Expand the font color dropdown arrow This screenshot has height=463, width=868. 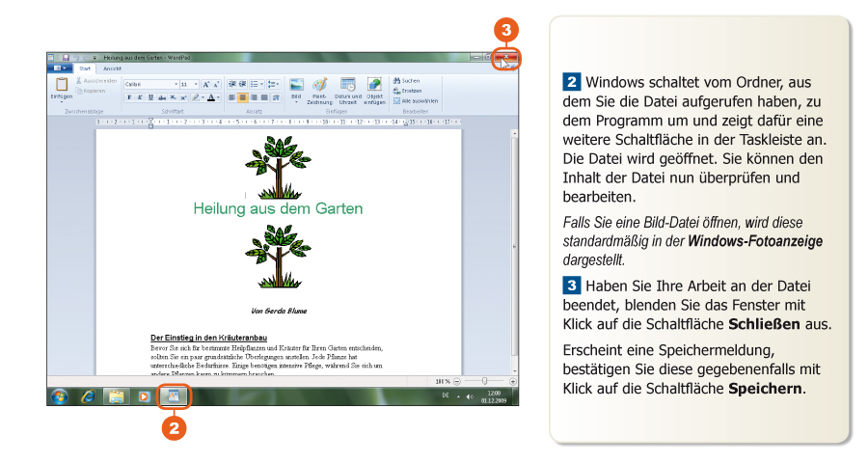219,97
